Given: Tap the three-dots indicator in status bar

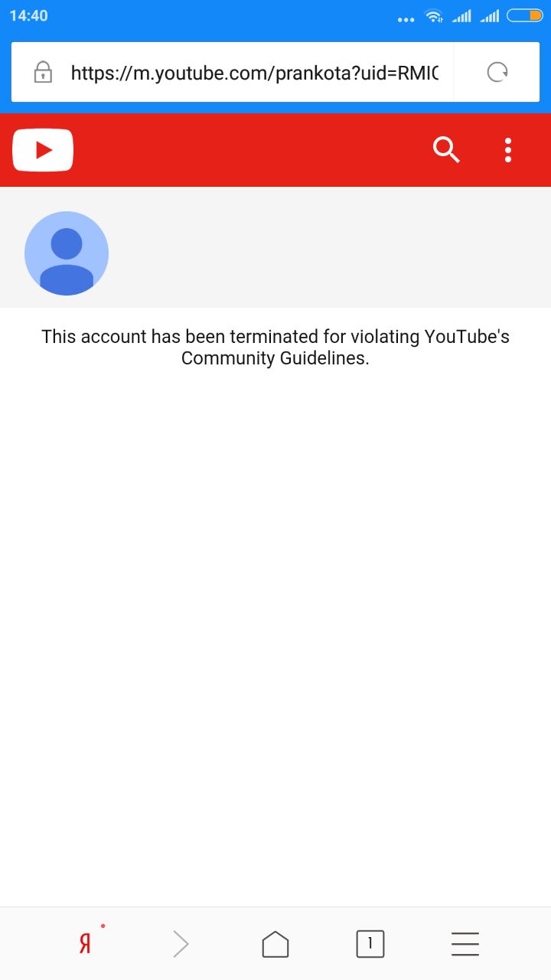Looking at the screenshot, I should click(406, 20).
